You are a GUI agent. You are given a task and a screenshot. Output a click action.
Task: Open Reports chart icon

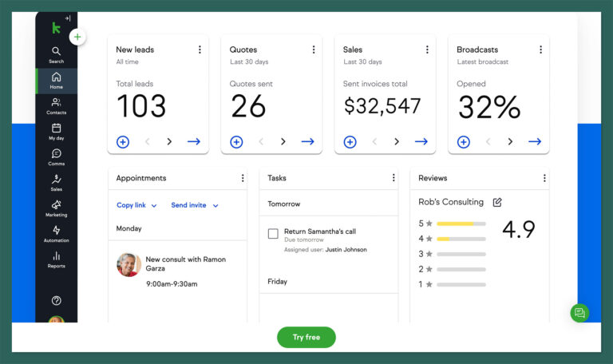(56, 259)
